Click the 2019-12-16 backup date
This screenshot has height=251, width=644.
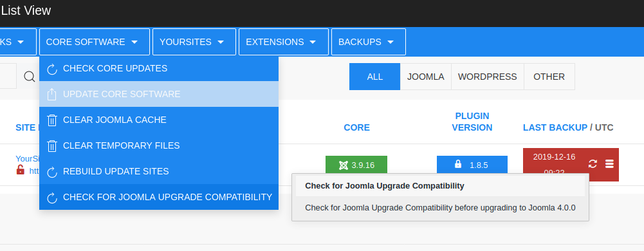[x=554, y=157]
